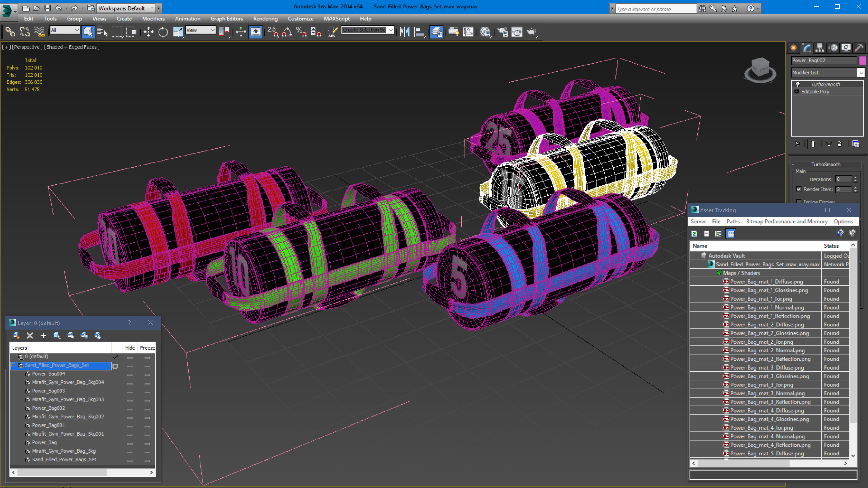Click the Layer dialog horizontal scrollbar
Viewport: 868px width, 488px height.
coord(82,473)
